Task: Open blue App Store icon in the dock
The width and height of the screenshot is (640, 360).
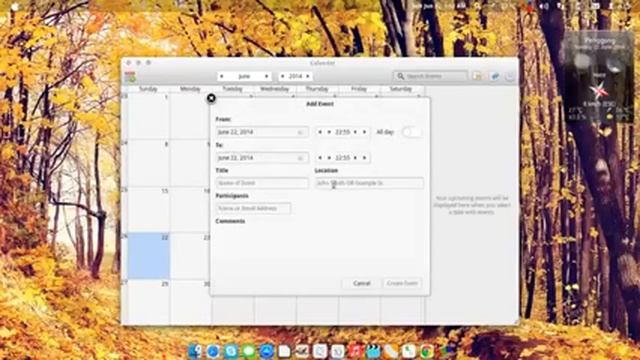Action: click(x=267, y=351)
